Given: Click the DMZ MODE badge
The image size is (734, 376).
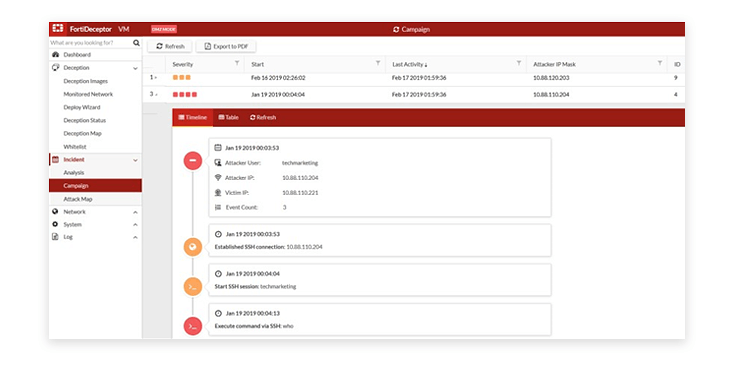Looking at the screenshot, I should click(x=164, y=29).
